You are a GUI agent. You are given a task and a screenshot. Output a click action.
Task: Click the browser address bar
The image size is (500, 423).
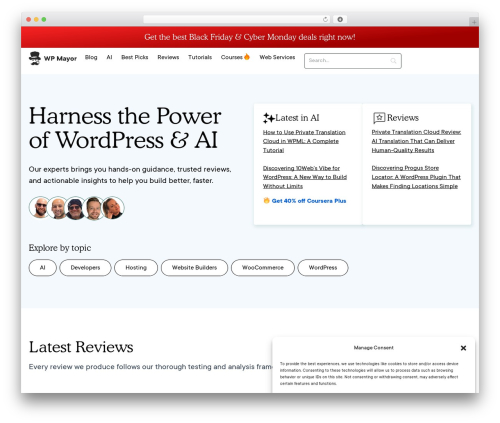tap(237, 19)
